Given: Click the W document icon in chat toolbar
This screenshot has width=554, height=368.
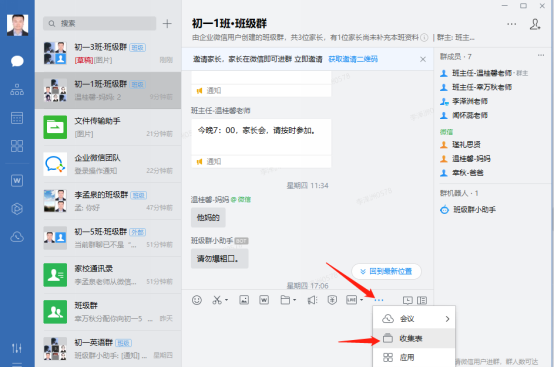Looking at the screenshot, I should [x=264, y=300].
